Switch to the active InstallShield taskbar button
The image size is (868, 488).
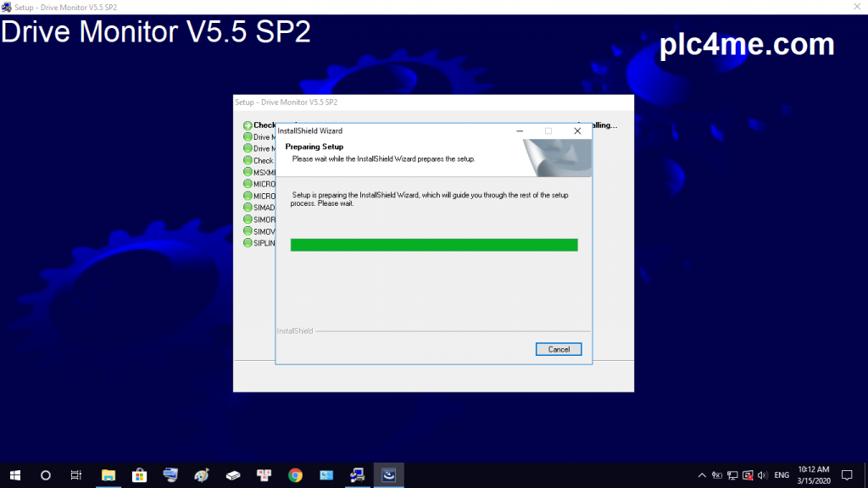[x=389, y=475]
